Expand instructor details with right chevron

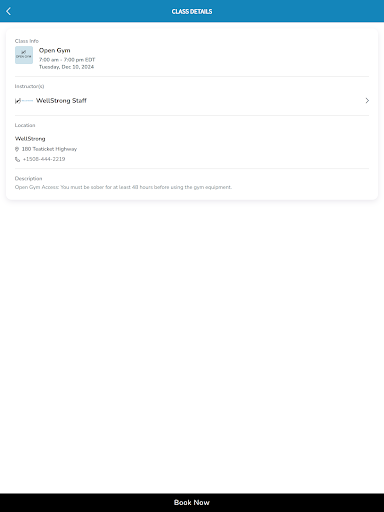[x=367, y=100]
